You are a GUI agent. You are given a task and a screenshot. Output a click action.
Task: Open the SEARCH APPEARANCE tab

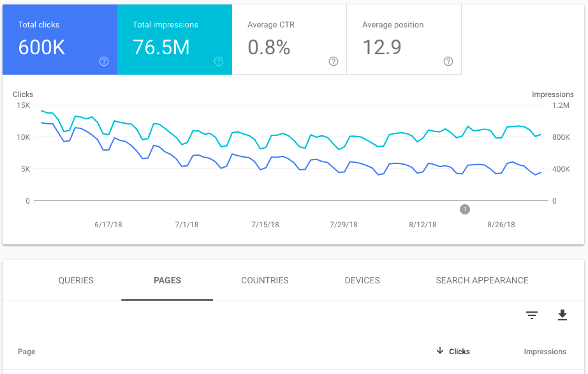pyautogui.click(x=481, y=280)
